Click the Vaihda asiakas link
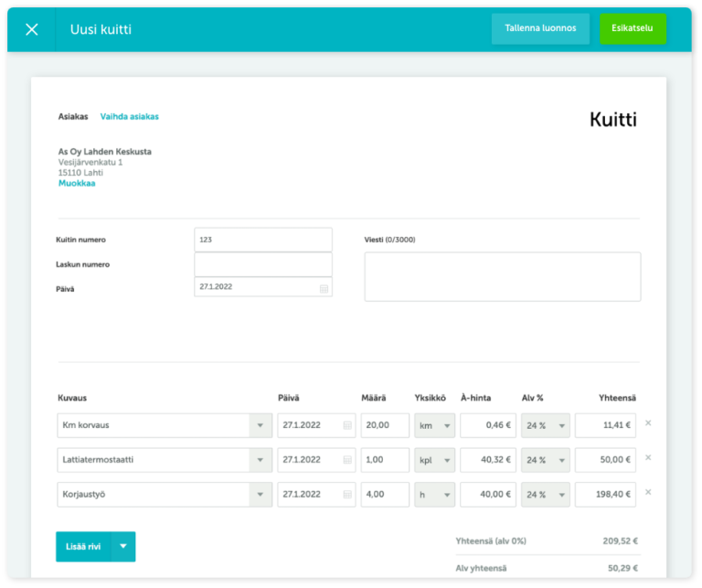Image resolution: width=702 pixels, height=588 pixels. coord(130,116)
